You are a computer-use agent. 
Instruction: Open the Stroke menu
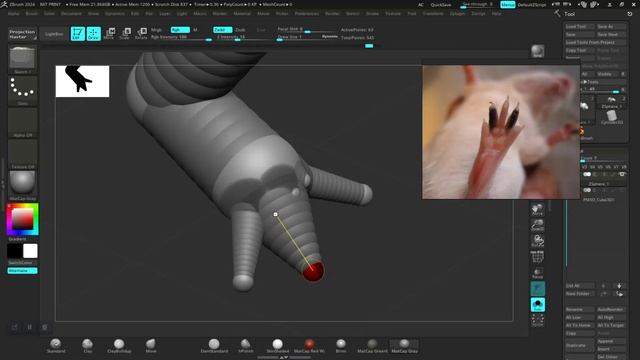pyautogui.click(x=372, y=13)
